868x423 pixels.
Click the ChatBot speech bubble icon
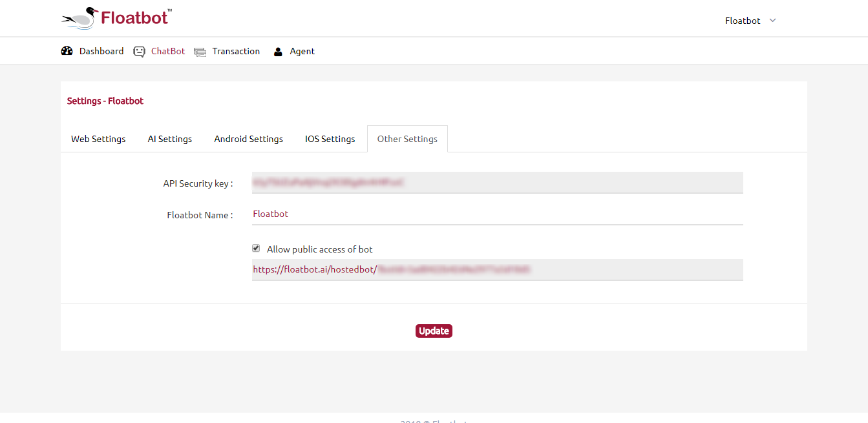[139, 50]
